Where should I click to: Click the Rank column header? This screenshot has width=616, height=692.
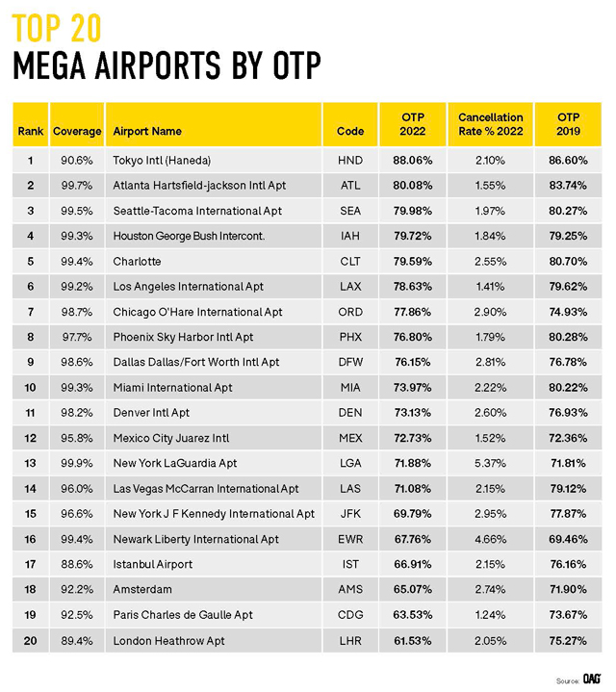pyautogui.click(x=31, y=131)
